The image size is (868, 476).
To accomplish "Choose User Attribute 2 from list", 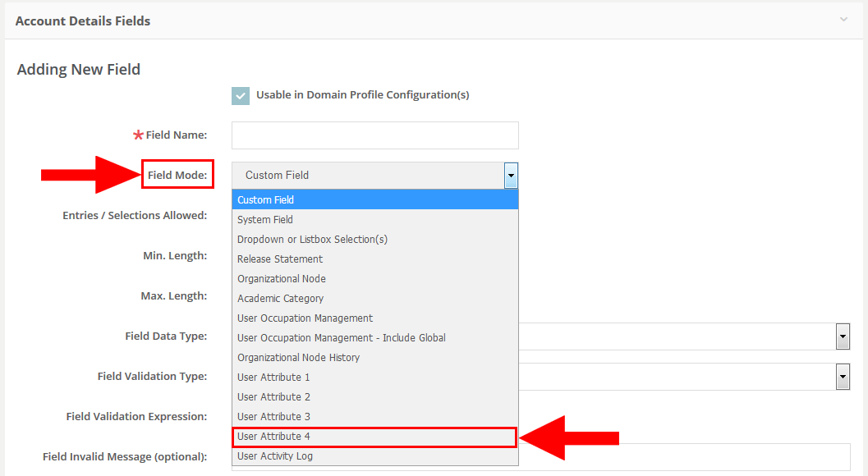I will (374, 397).
